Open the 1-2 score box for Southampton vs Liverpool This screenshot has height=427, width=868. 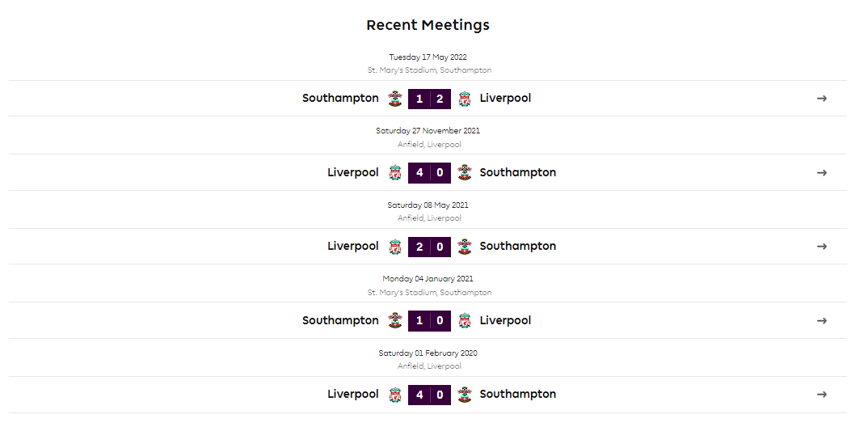[430, 99]
